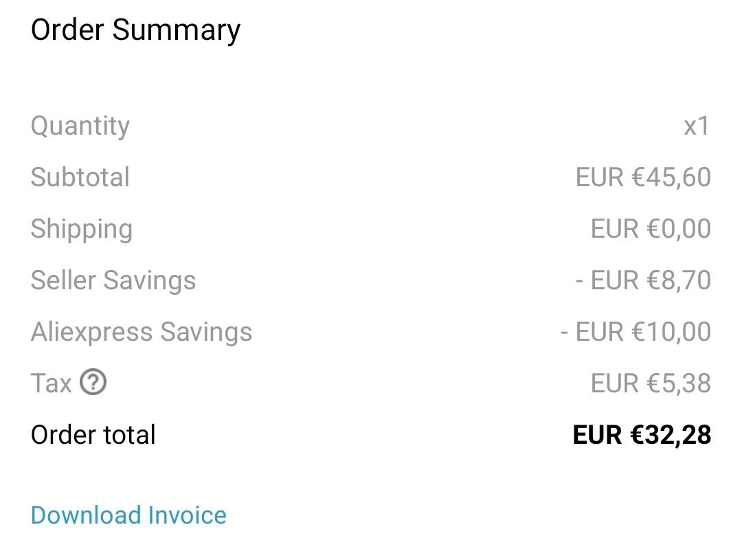Screen dimensions: 742x560
Task: Click the word Invoice in the download link
Action: [188, 515]
